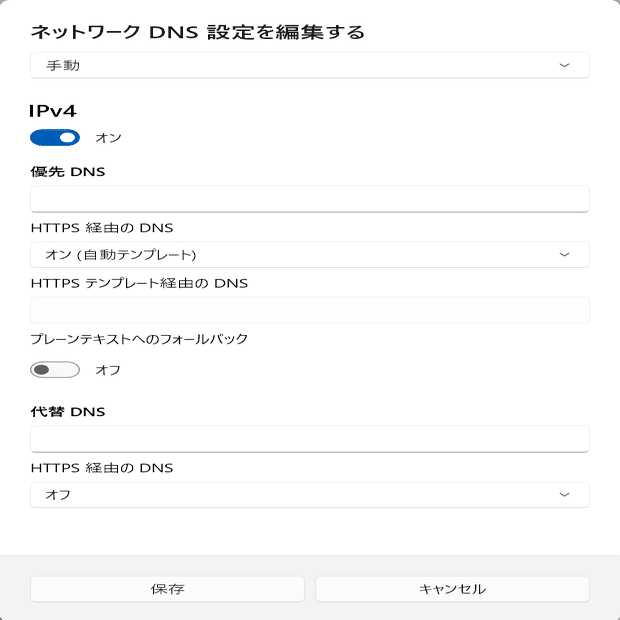Click the 優先 DNS label text
The width and height of the screenshot is (620, 620).
coord(68,171)
